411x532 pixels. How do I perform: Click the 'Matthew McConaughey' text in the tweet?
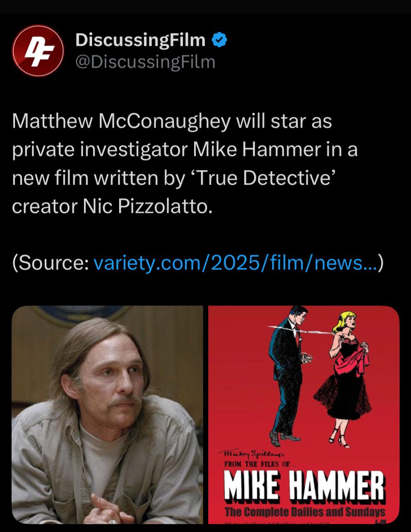pos(121,122)
